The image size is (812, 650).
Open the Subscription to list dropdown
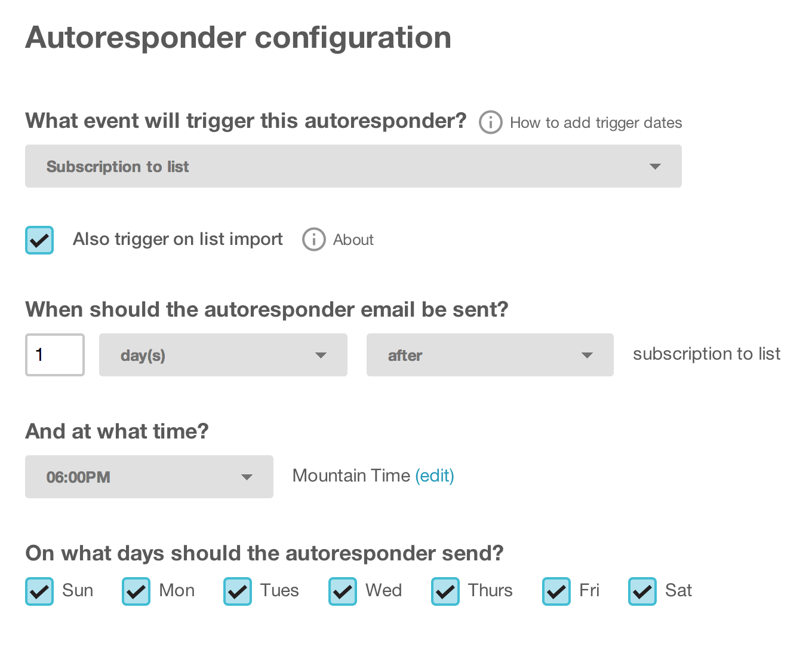(353, 166)
